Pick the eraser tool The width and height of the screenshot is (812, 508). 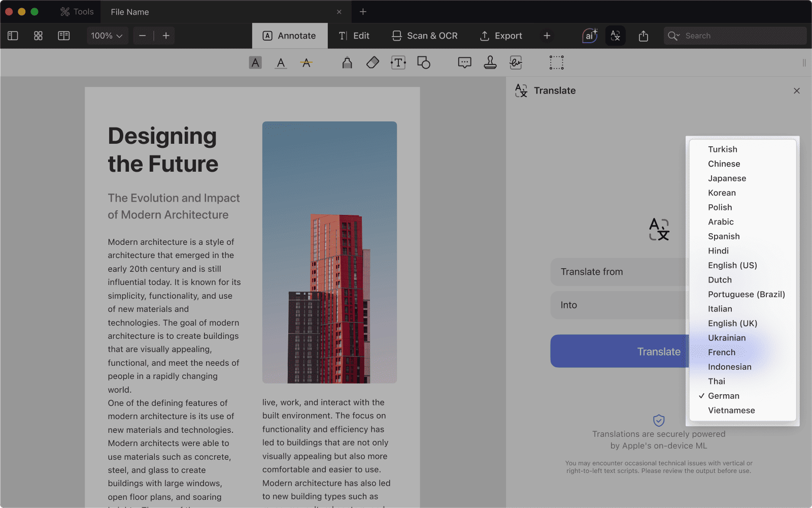click(373, 62)
